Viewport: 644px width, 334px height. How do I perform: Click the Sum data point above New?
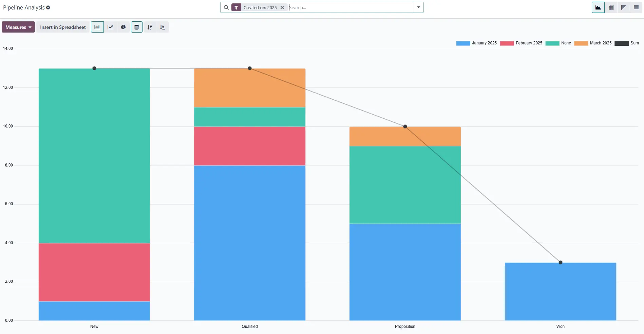(94, 68)
